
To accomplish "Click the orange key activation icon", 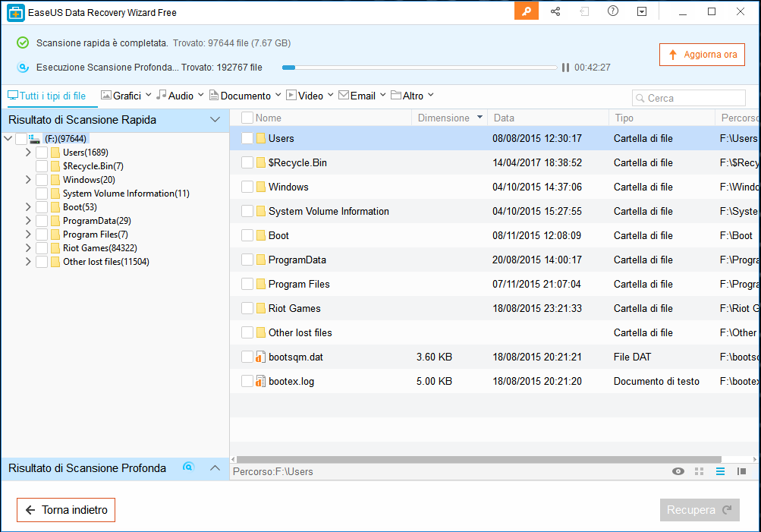I will click(x=527, y=11).
